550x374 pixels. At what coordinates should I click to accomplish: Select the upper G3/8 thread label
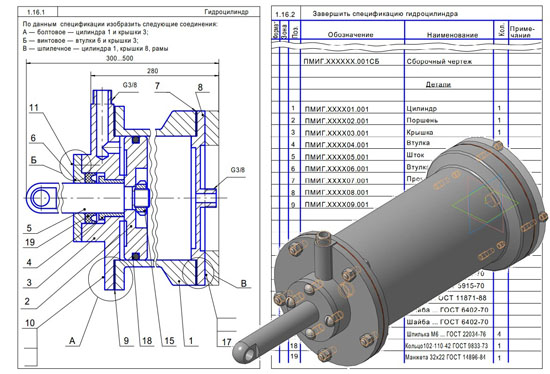click(130, 85)
